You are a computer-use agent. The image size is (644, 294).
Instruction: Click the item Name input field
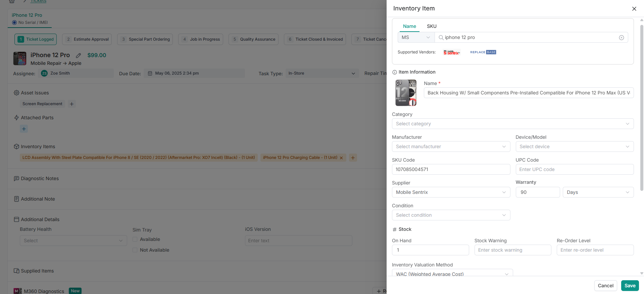pyautogui.click(x=529, y=93)
